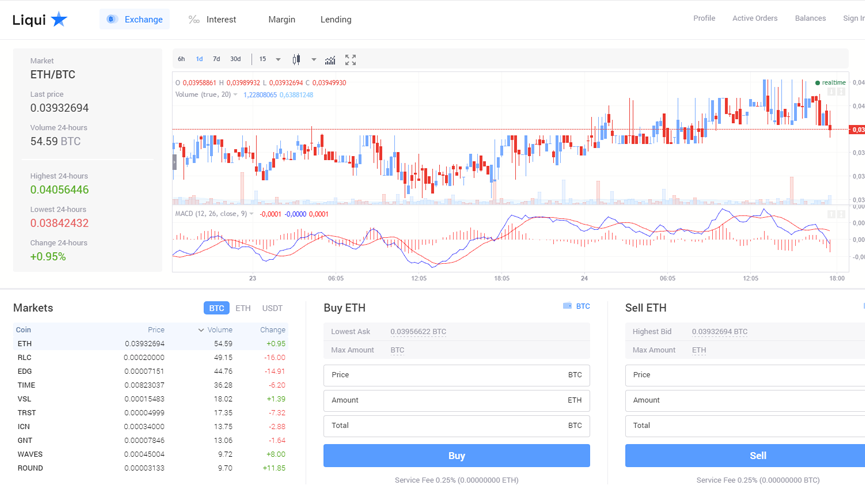This screenshot has width=865, height=487.
Task: Click the current price label on chart axis
Action: point(857,130)
